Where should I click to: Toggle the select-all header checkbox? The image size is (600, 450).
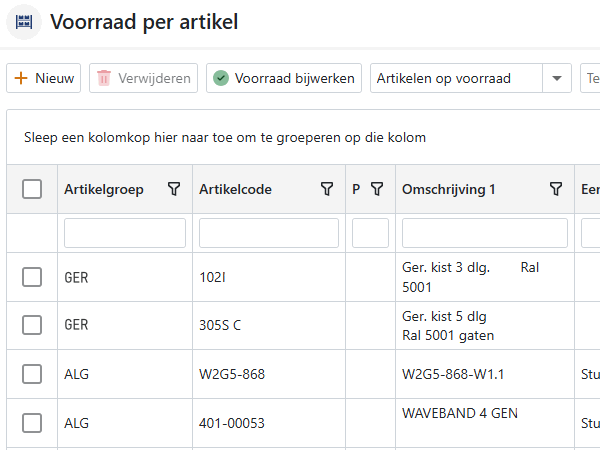[32, 189]
